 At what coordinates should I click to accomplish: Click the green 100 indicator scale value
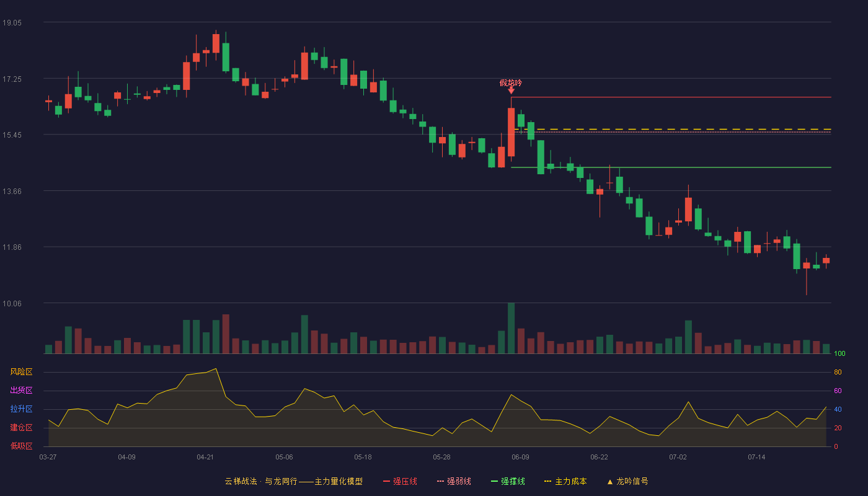point(839,353)
